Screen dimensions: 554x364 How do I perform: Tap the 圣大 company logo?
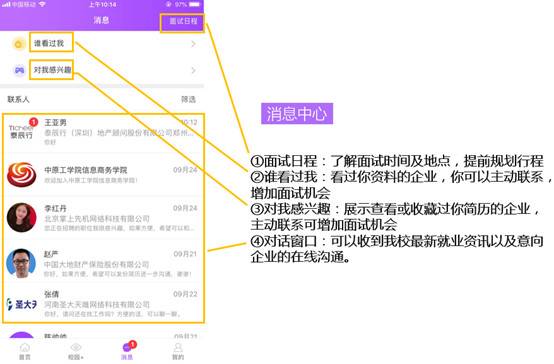(22, 304)
